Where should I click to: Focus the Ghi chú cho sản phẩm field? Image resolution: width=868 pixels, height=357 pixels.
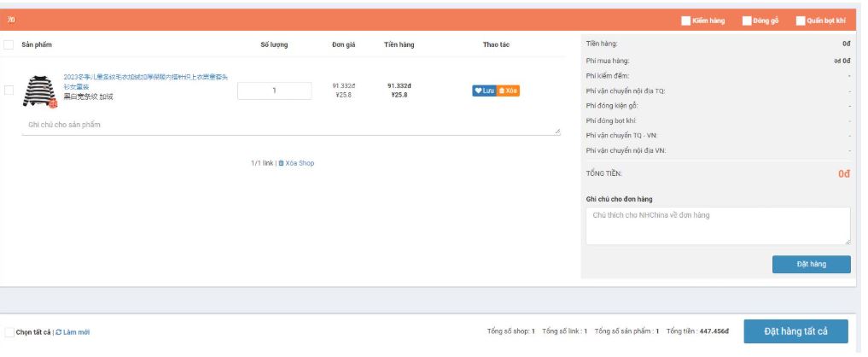point(288,126)
